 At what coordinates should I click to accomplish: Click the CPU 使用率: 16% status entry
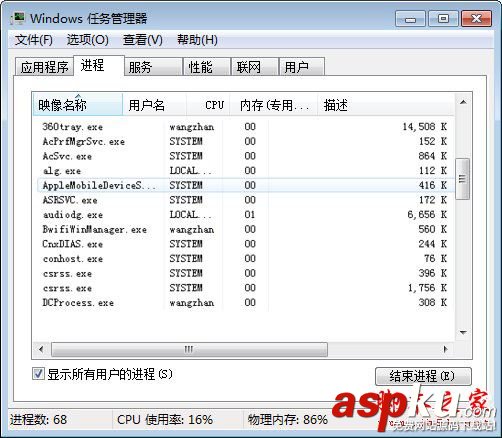point(165,420)
